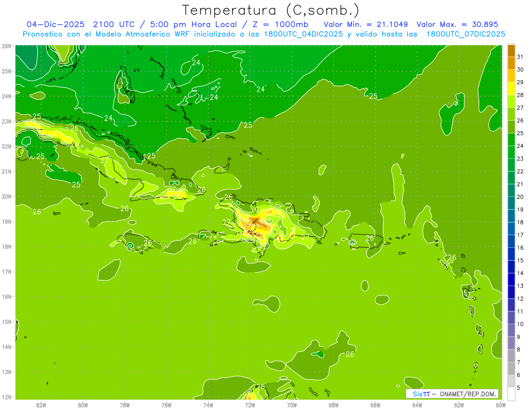Click the 17N latitude axis label
The height and width of the screenshot is (411, 532).
point(7,271)
